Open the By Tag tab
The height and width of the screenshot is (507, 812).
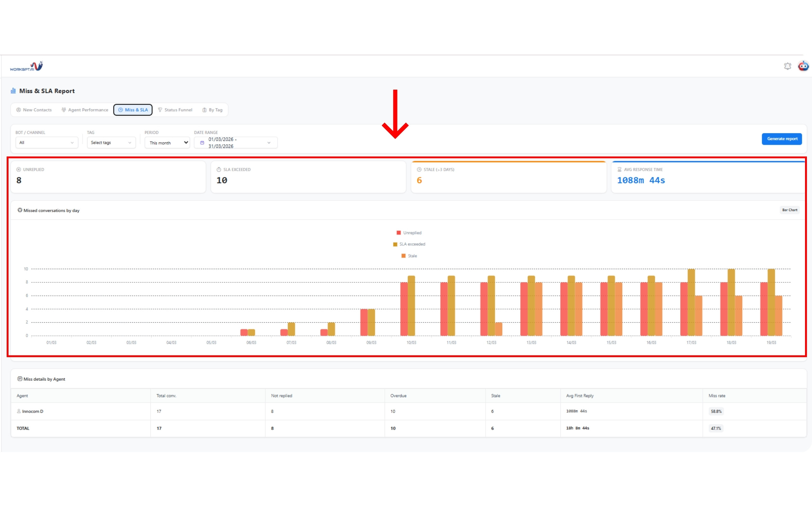pos(213,110)
